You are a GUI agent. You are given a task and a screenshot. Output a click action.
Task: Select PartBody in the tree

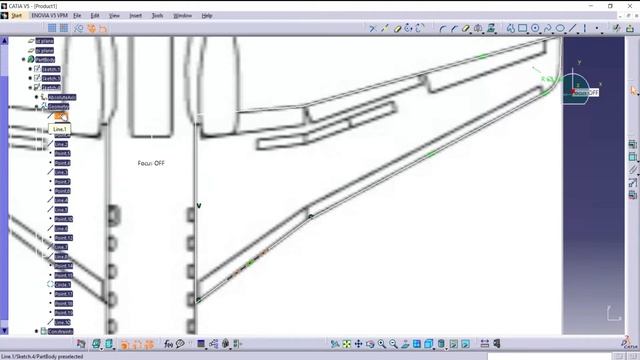45,60
